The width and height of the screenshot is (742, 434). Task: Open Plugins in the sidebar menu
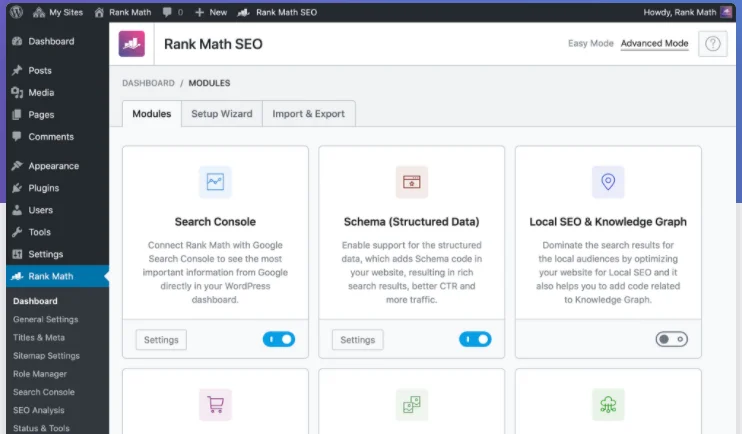43,188
